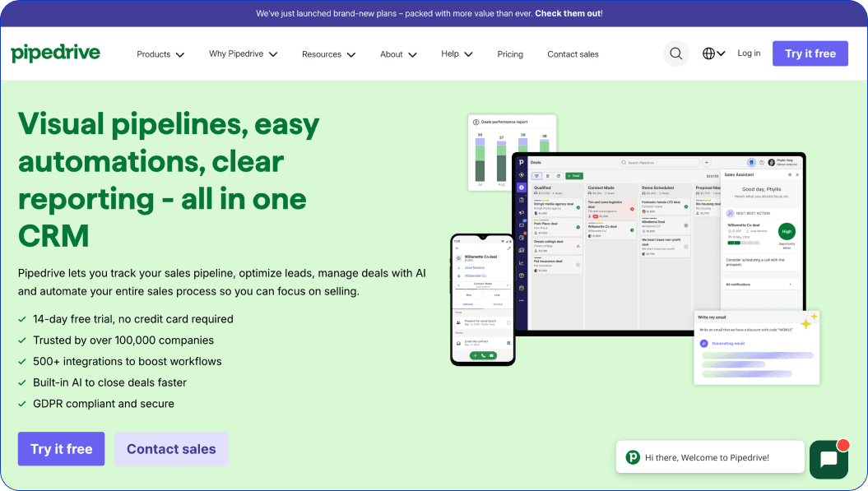Tap the green add-call-email pill on phone
The width and height of the screenshot is (868, 491).
(483, 355)
